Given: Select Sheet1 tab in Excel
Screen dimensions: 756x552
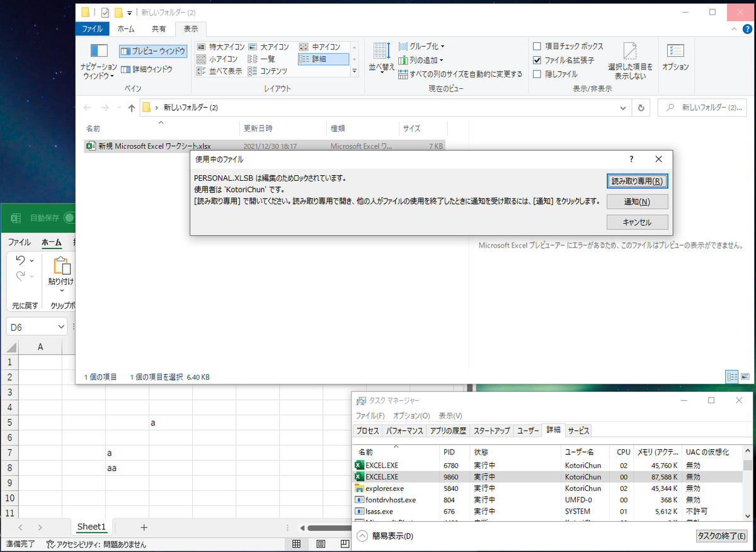Looking at the screenshot, I should [x=91, y=527].
